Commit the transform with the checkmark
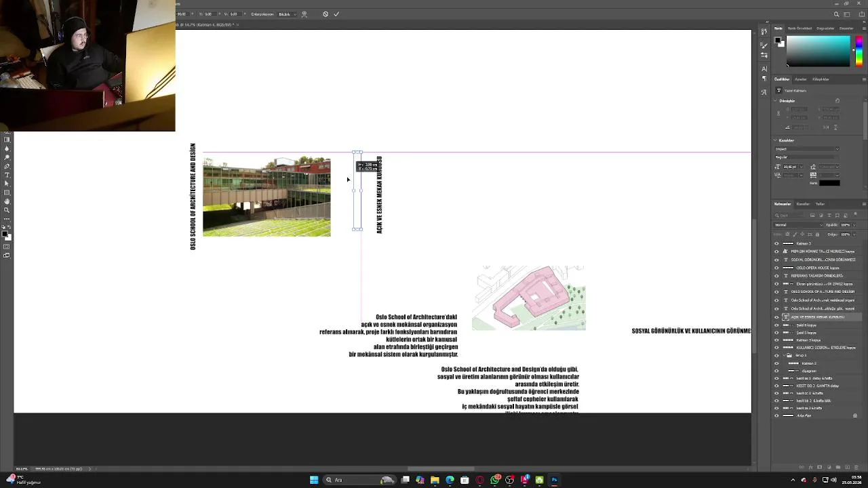Screen dimensions: 868x488 click(336, 14)
